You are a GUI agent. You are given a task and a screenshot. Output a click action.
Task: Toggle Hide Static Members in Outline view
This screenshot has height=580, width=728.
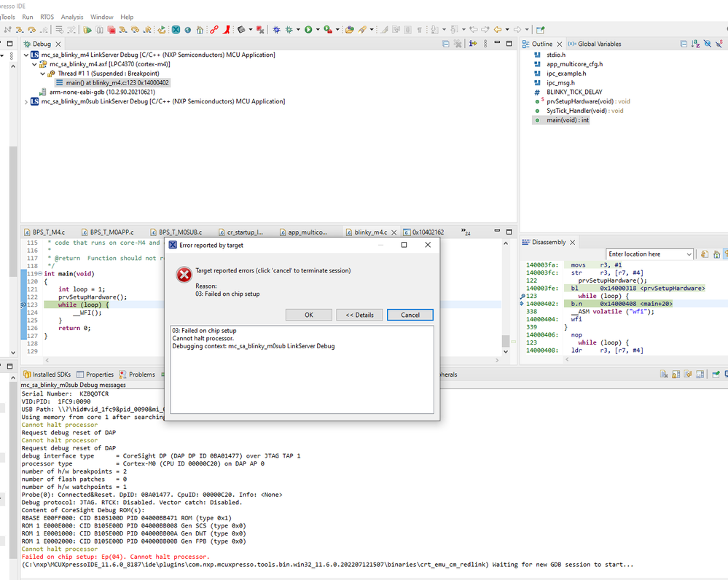click(718, 44)
